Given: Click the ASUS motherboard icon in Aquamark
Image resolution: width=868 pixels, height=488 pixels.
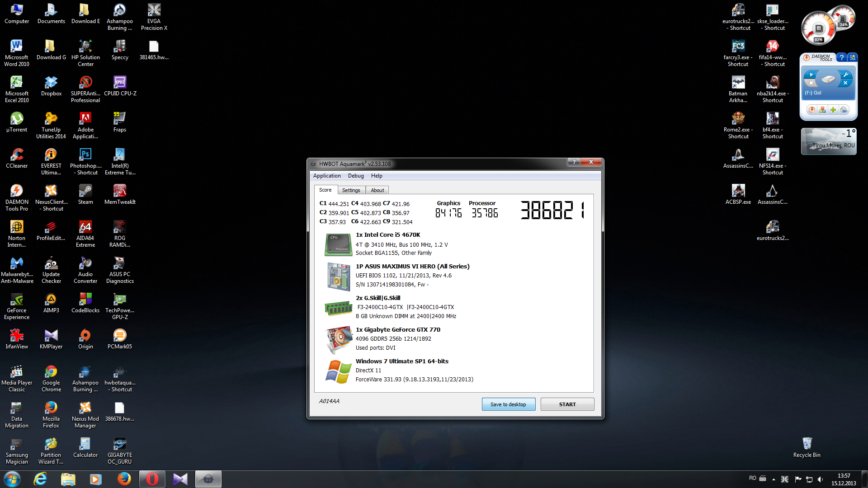Looking at the screenshot, I should [339, 277].
